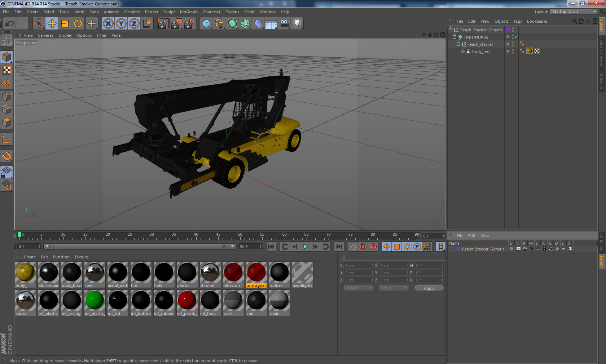Render to Picture Viewer
Screen dimensions: 606x364
click(176, 24)
